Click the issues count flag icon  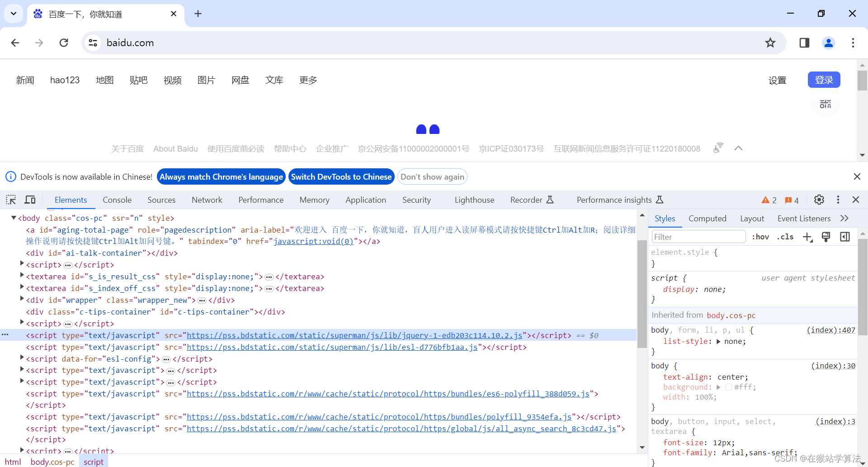(788, 200)
